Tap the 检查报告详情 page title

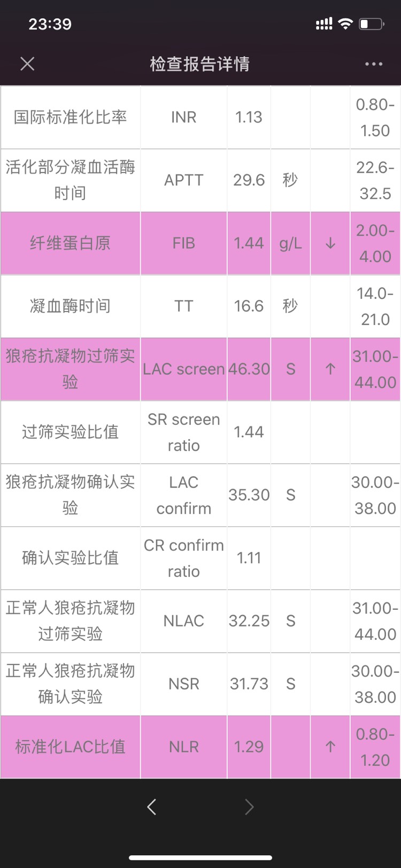click(x=200, y=64)
